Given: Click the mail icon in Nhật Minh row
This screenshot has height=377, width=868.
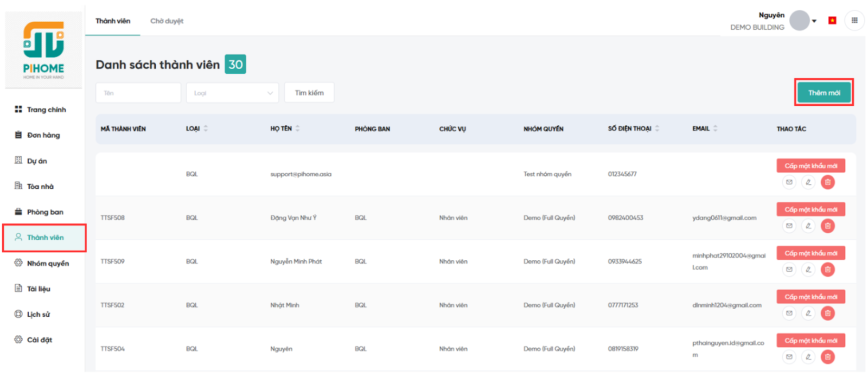Looking at the screenshot, I should point(789,313).
